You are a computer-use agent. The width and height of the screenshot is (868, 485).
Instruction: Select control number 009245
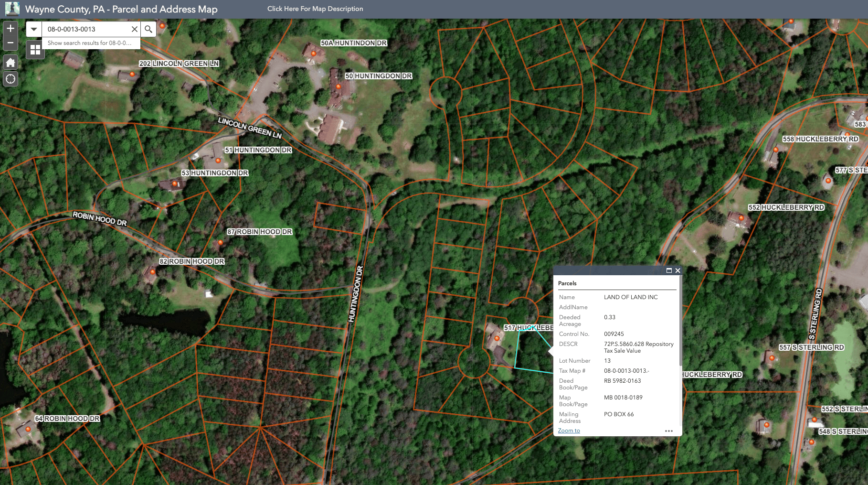click(614, 334)
